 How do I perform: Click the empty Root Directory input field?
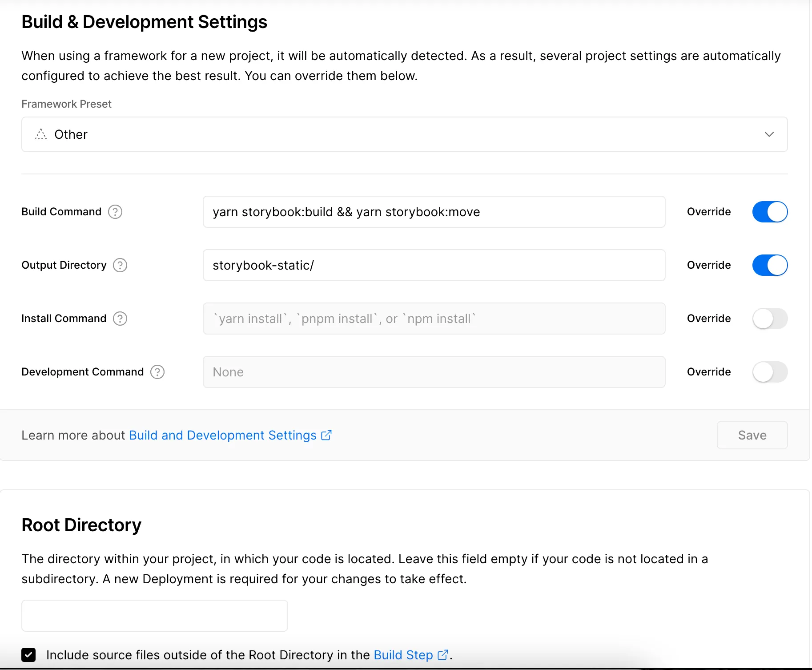tap(155, 616)
